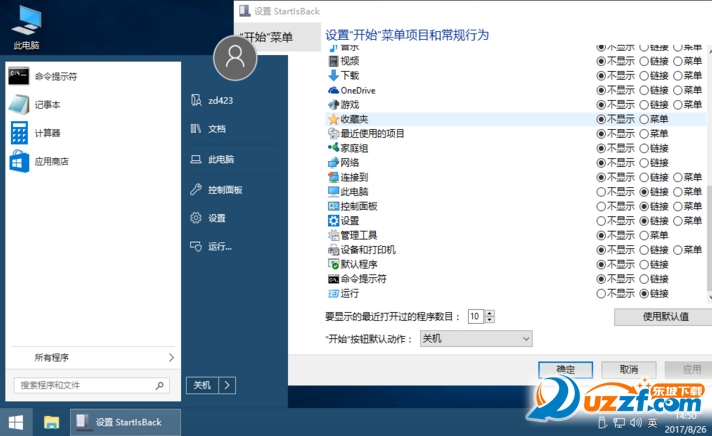This screenshot has width=712, height=436.
Task: Activate the 设置 StartIsBack taskbar button
Action: (125, 422)
